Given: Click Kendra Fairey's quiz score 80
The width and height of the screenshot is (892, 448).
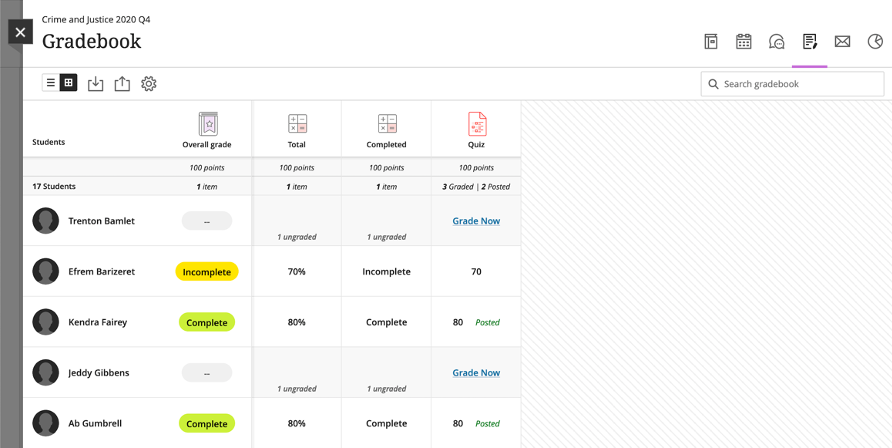Looking at the screenshot, I should tap(458, 322).
